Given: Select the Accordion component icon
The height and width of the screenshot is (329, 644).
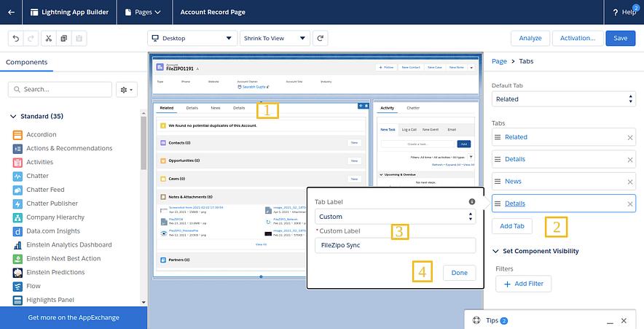Looking at the screenshot, I should [x=17, y=135].
